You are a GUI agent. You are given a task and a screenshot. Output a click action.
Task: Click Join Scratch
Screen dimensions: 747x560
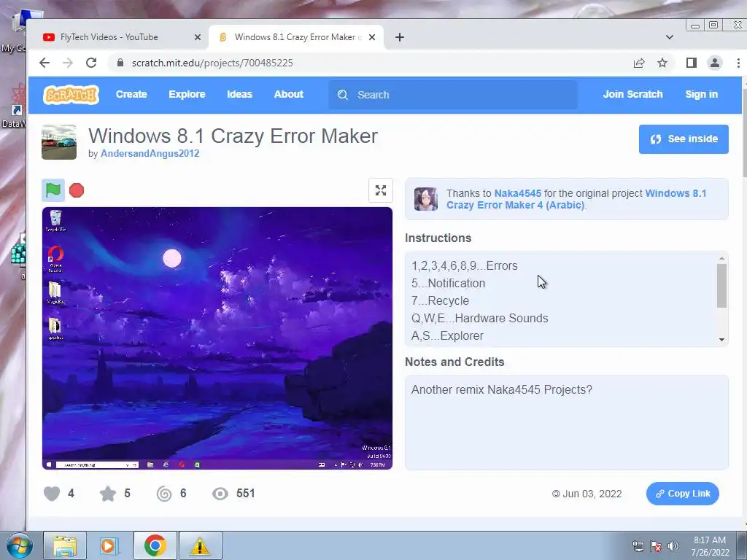point(632,94)
